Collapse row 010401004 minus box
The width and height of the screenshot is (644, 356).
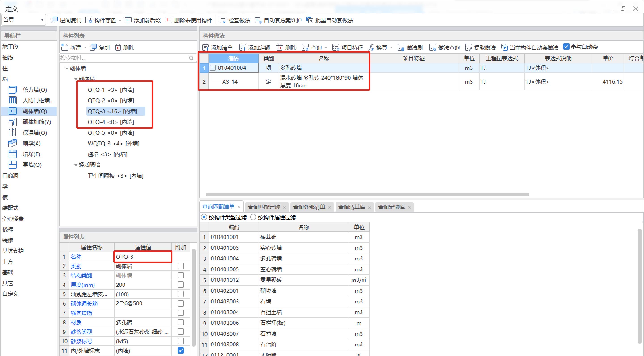coord(213,68)
